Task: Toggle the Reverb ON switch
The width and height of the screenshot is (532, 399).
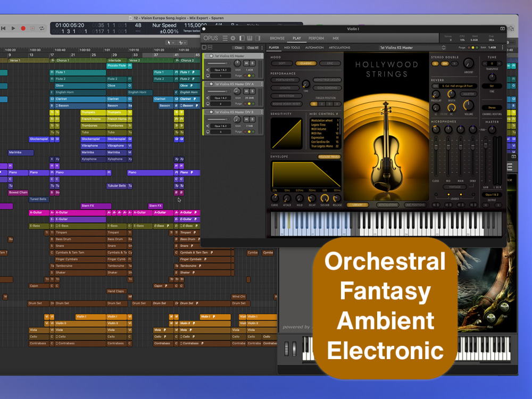Action: [436, 86]
